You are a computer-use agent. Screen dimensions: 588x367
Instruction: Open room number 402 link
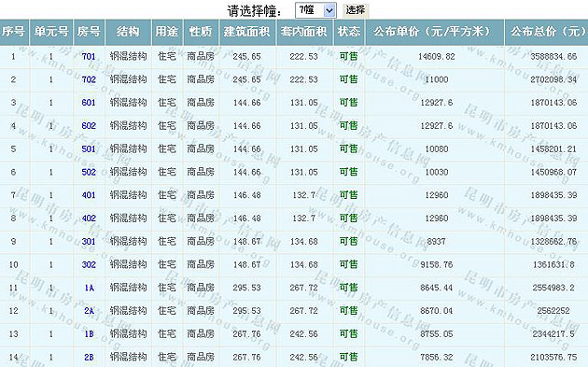pos(89,219)
